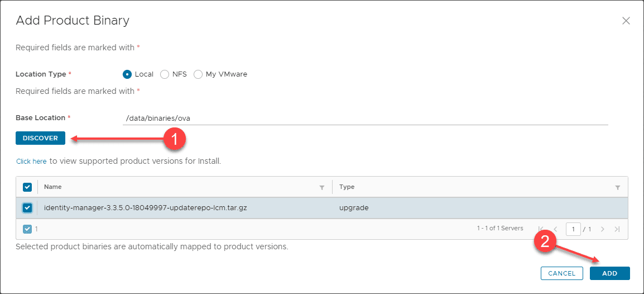The image size is (644, 294).
Task: Open the Name column filter
Action: pos(322,187)
